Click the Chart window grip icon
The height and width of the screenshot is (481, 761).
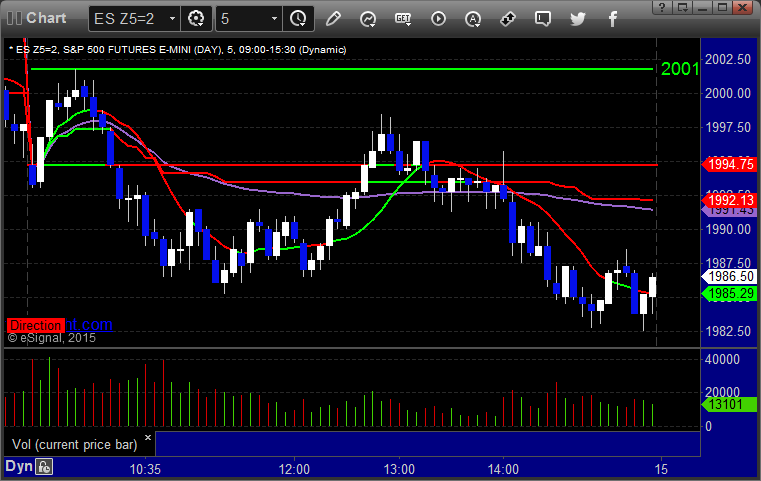pyautogui.click(x=15, y=18)
